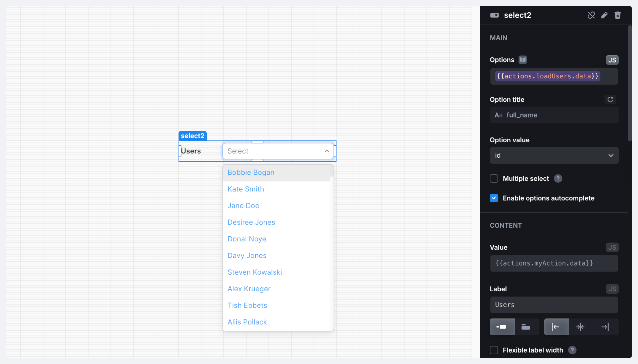Click the unlink icon in select2 header
This screenshot has width=638, height=364.
[591, 15]
